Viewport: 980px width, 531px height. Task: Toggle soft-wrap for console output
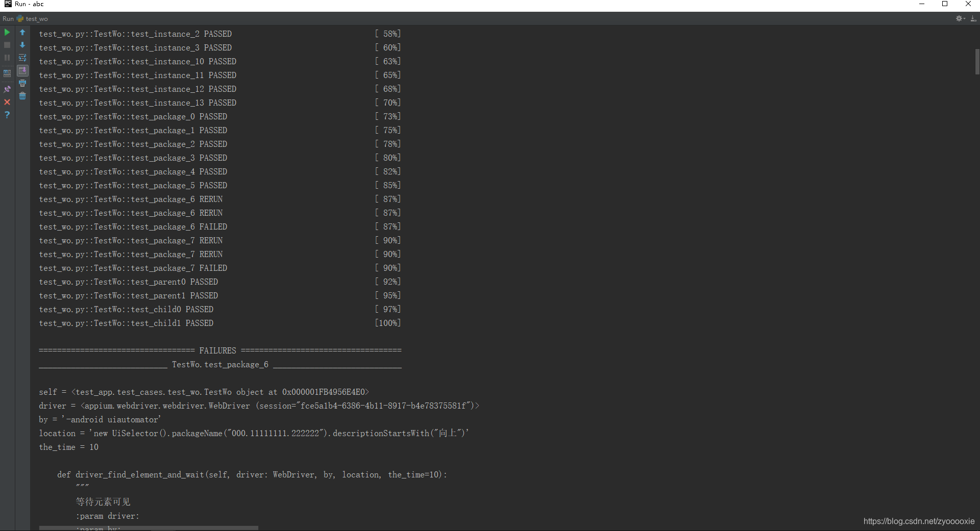(22, 58)
